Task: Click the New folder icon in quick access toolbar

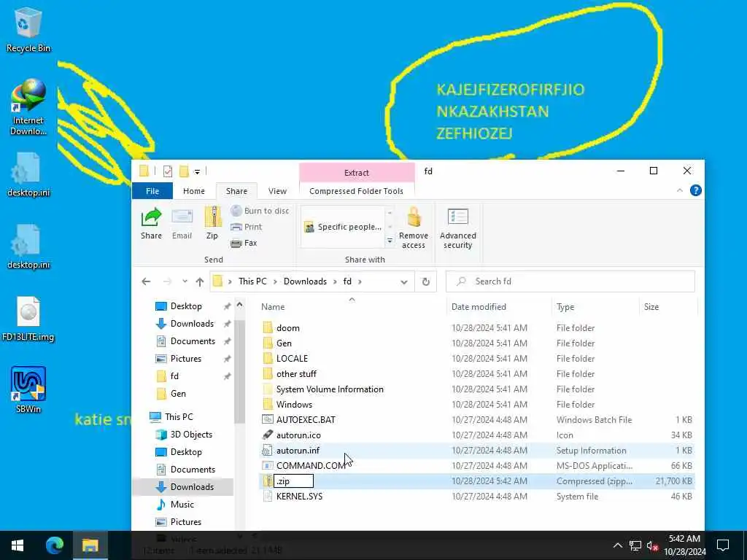Action: click(x=184, y=171)
